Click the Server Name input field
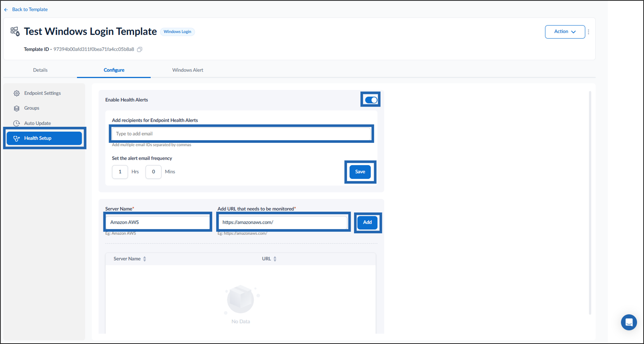 pos(157,222)
